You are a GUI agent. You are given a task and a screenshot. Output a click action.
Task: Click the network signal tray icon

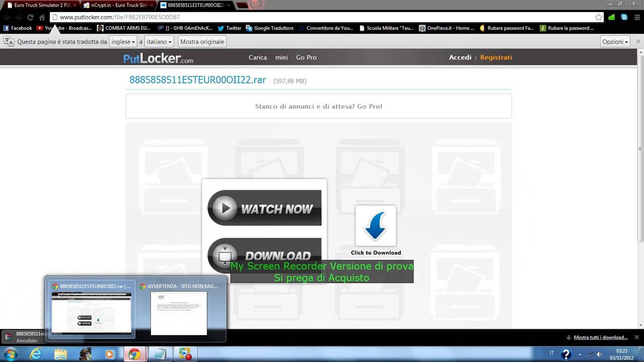[x=590, y=354]
